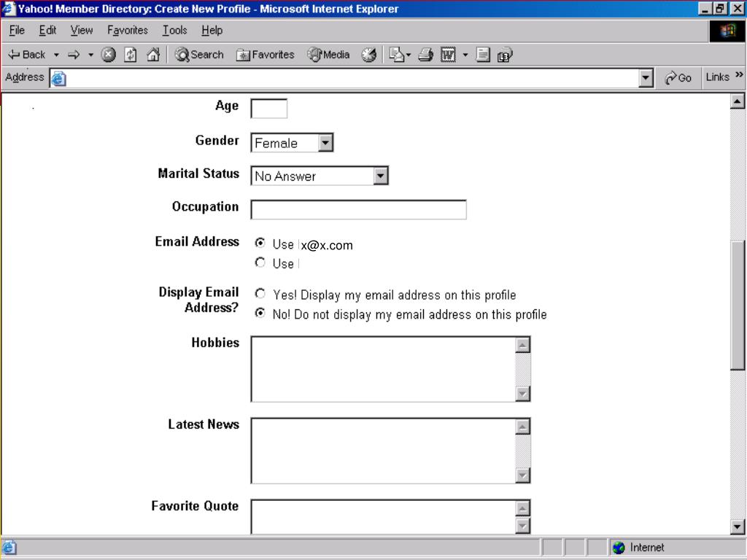747x560 pixels.
Task: Click the Discuss toolbar icon
Action: (483, 55)
